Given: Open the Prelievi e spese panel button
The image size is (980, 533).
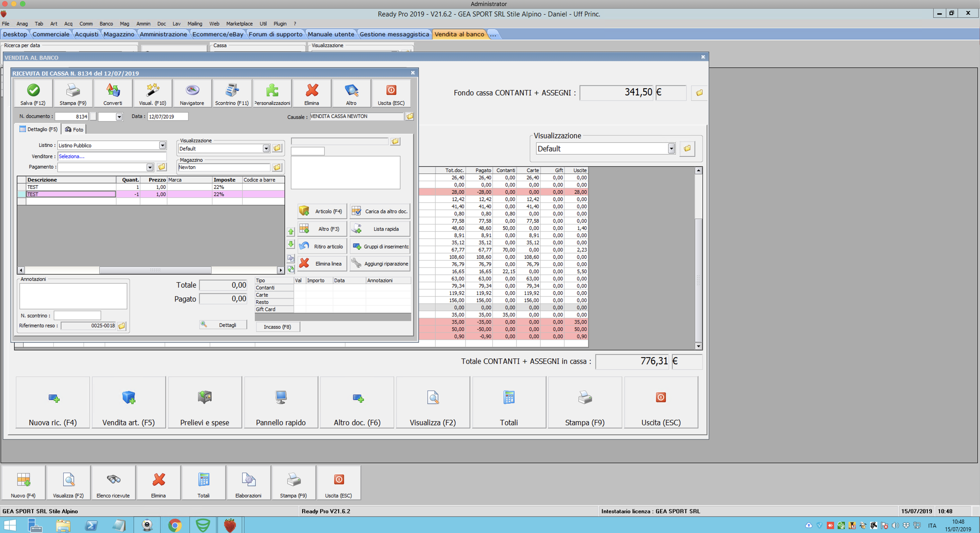Looking at the screenshot, I should coord(205,403).
